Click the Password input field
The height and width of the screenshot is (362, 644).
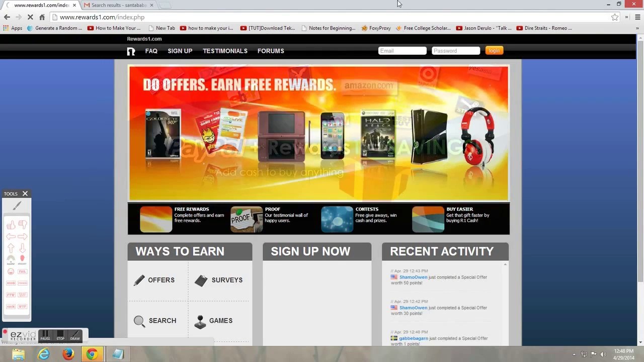(x=456, y=51)
